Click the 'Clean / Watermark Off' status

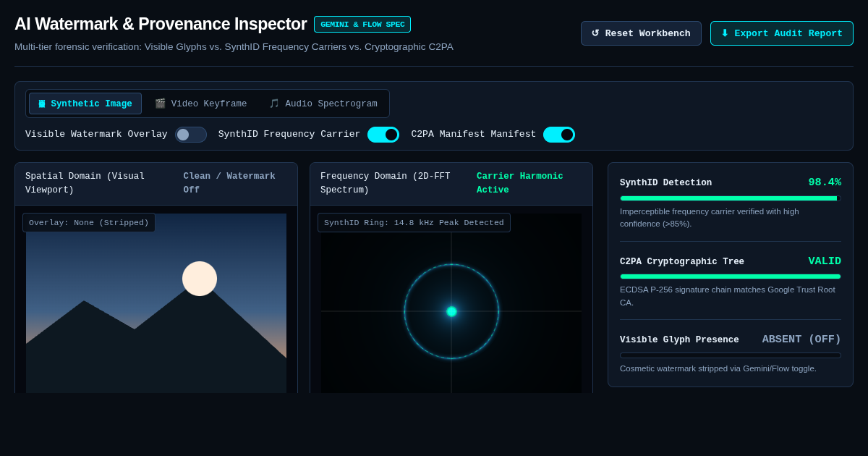coord(229,183)
